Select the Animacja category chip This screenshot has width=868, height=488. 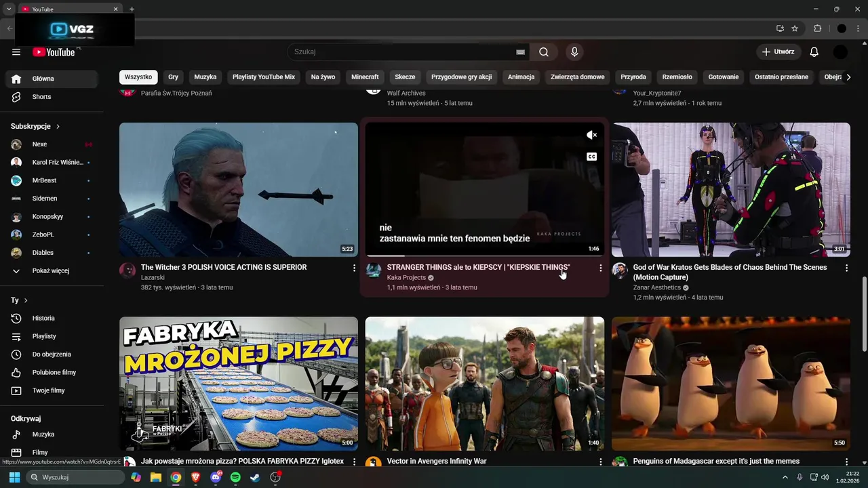pyautogui.click(x=521, y=77)
